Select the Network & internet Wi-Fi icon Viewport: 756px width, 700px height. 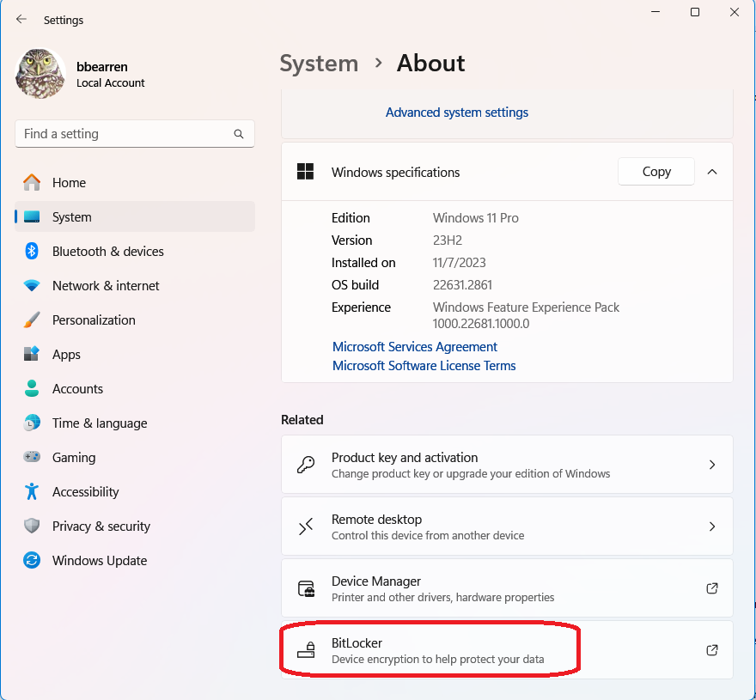(32, 285)
